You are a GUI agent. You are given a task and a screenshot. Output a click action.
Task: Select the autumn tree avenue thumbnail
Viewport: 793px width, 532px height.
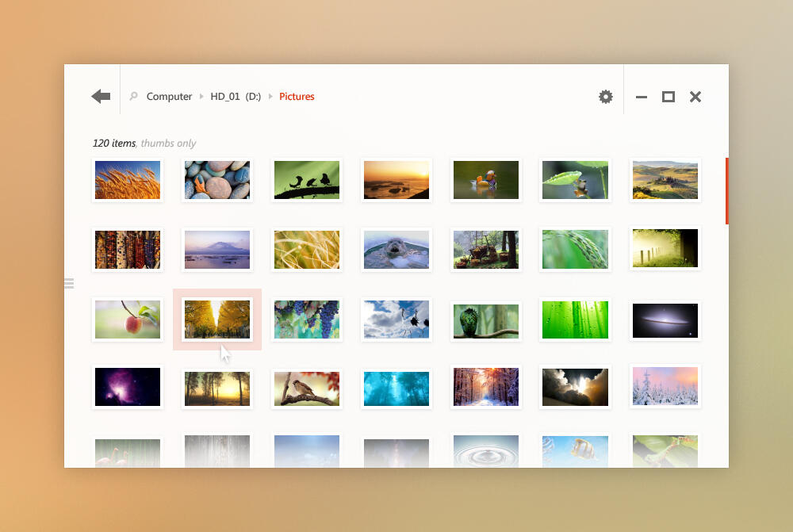pyautogui.click(x=217, y=320)
